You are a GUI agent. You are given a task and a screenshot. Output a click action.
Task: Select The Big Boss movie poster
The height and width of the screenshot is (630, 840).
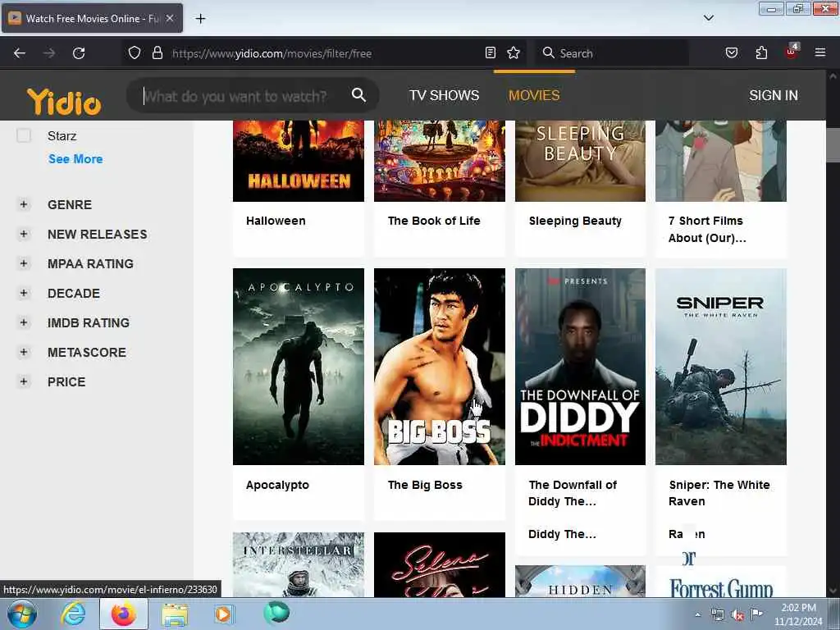click(x=440, y=367)
